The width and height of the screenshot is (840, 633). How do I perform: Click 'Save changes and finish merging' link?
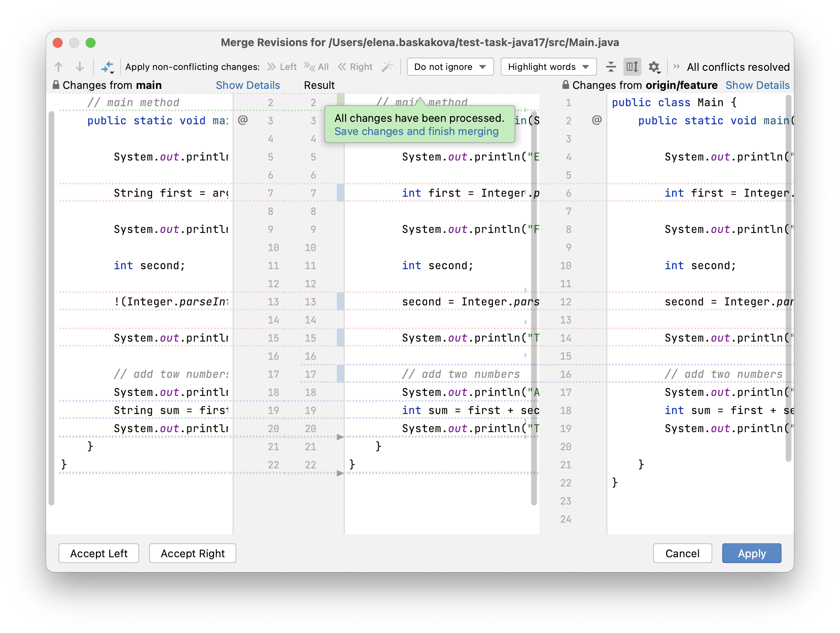point(416,131)
